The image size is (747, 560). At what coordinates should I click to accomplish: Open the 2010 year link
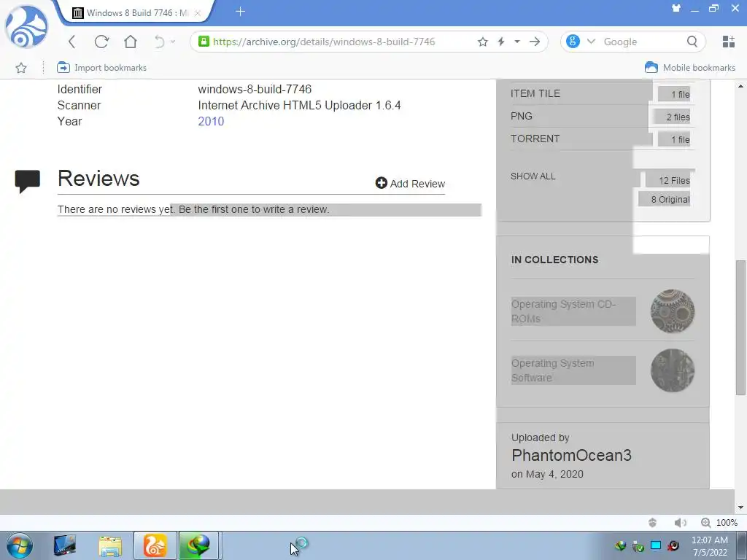pos(211,122)
